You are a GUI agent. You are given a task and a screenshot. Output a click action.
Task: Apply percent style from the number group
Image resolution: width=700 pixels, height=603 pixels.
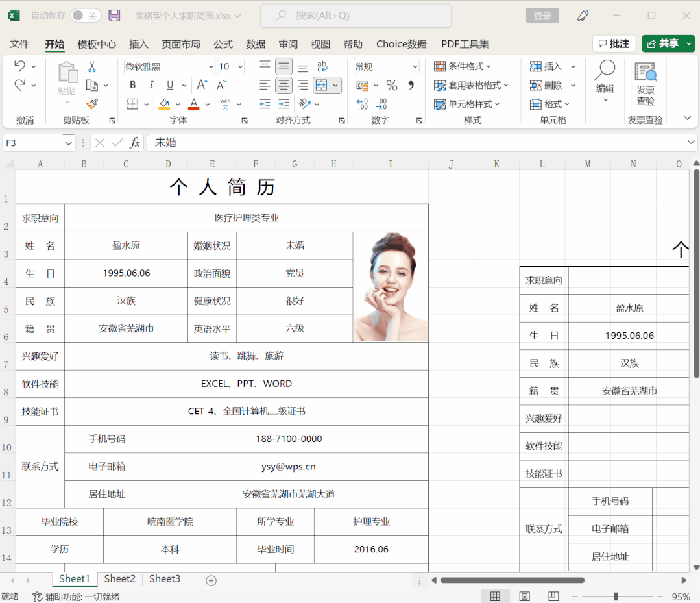(392, 86)
